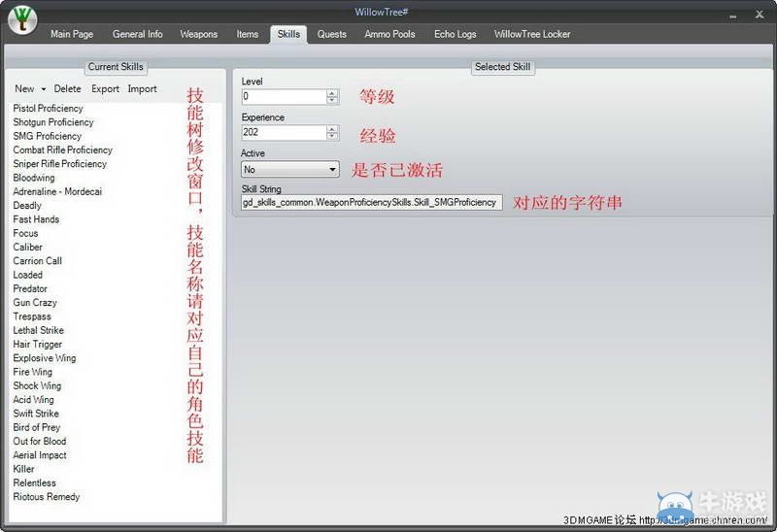The height and width of the screenshot is (532, 777).
Task: Select Adrenaline - Mordecai skill
Action: point(57,191)
